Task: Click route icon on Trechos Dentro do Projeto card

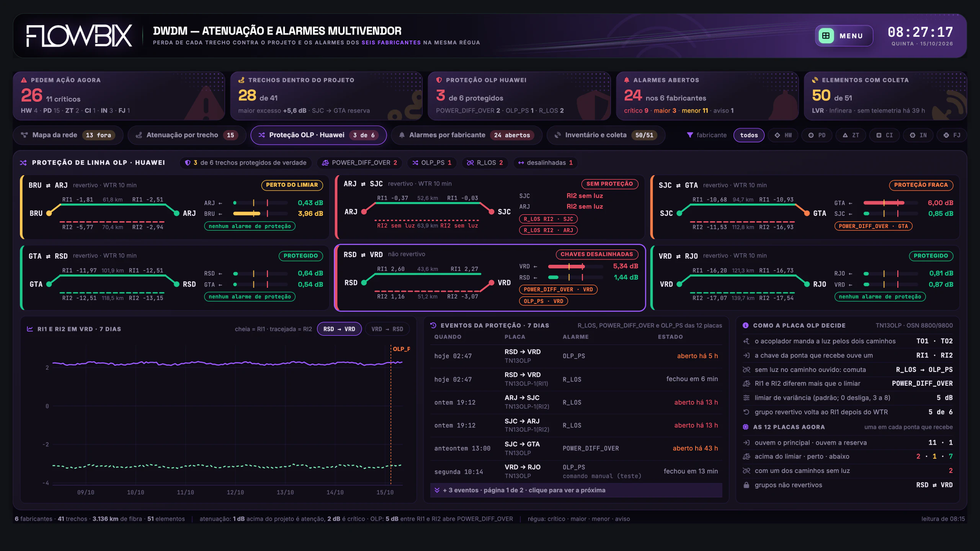Action: pyautogui.click(x=241, y=80)
